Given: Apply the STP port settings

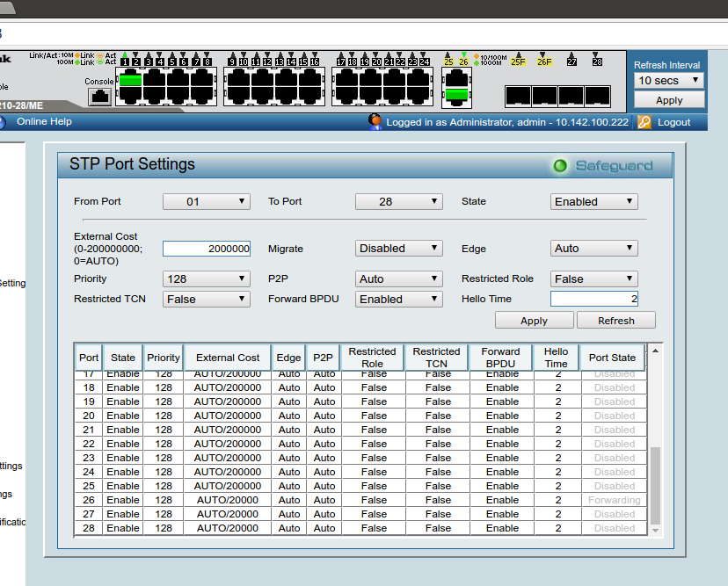Looking at the screenshot, I should [534, 321].
